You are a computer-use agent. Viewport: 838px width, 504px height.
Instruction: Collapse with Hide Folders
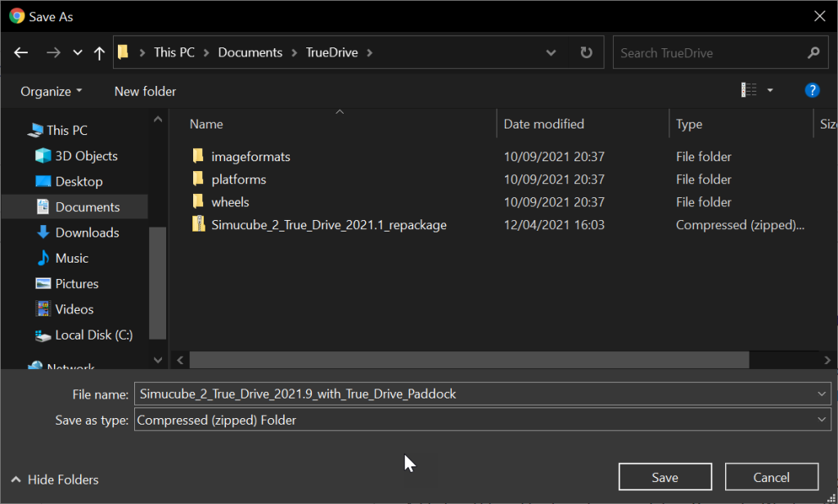pyautogui.click(x=55, y=479)
